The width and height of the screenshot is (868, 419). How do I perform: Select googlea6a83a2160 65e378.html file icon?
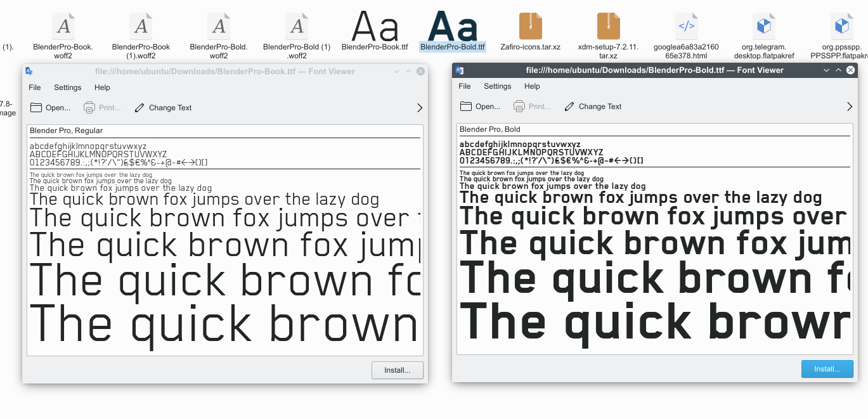tap(687, 26)
